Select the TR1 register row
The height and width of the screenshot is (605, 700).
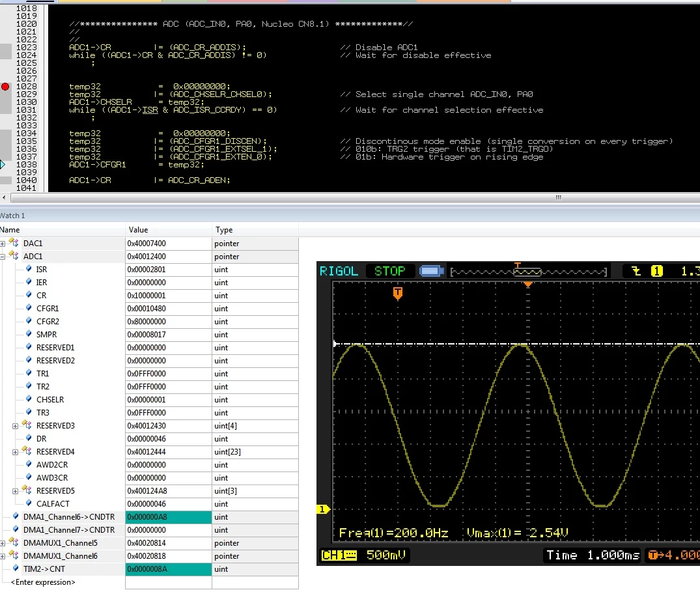tap(149, 373)
